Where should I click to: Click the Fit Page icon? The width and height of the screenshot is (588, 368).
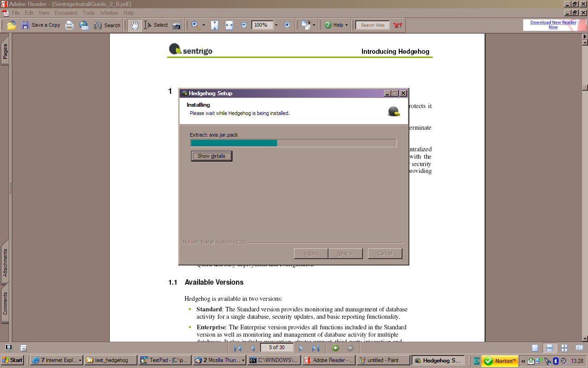tap(215, 25)
